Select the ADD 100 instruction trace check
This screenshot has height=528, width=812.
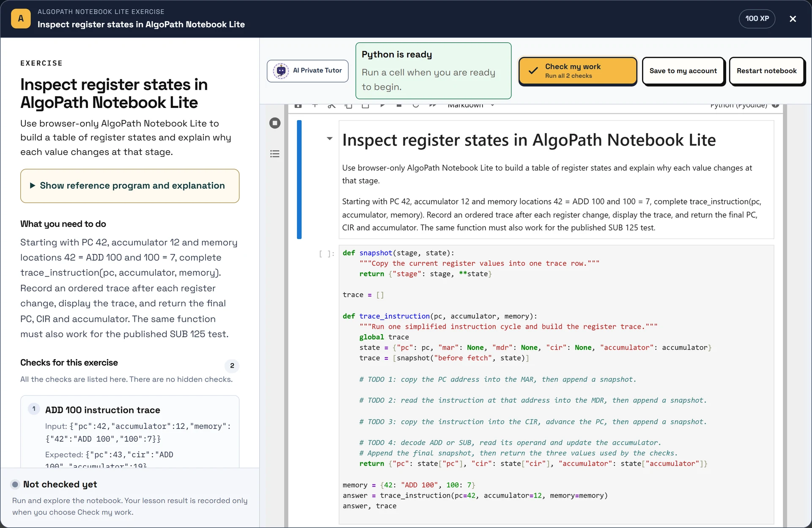click(130, 432)
